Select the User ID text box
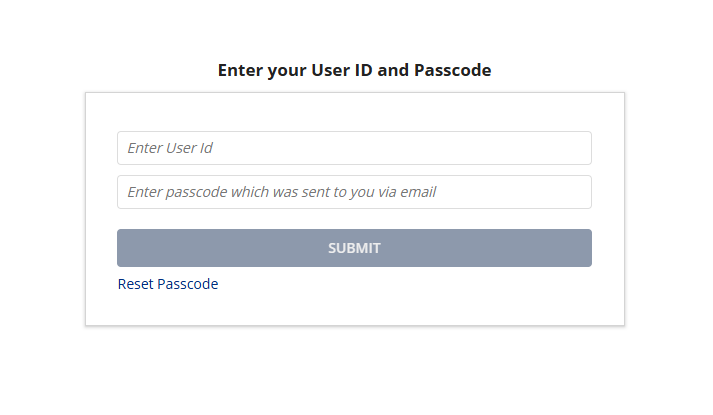Image resolution: width=713 pixels, height=415 pixels. coord(354,148)
